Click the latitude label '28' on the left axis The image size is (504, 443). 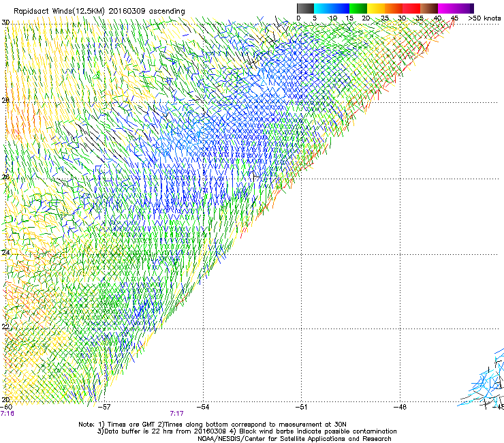5,100
